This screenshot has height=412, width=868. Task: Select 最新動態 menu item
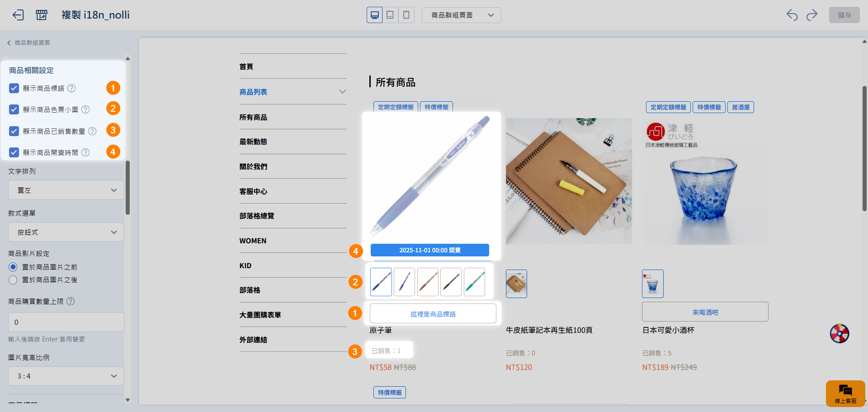tap(253, 142)
